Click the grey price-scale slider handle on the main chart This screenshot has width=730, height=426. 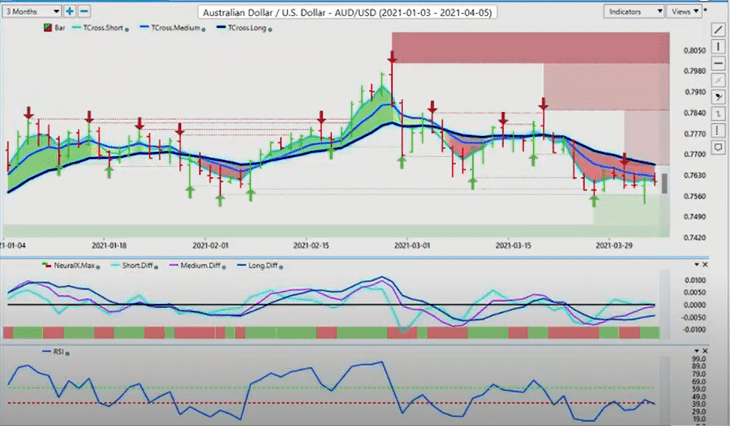coord(664,183)
